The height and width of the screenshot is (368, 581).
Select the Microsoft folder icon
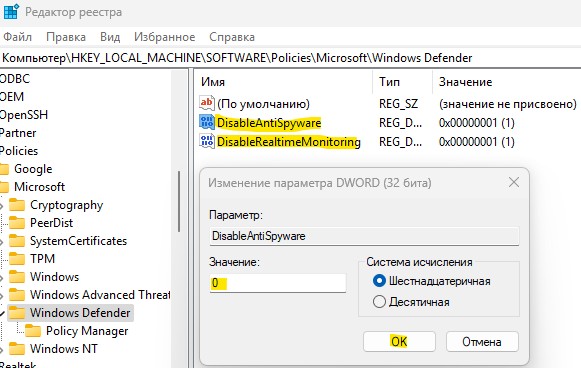point(4,187)
